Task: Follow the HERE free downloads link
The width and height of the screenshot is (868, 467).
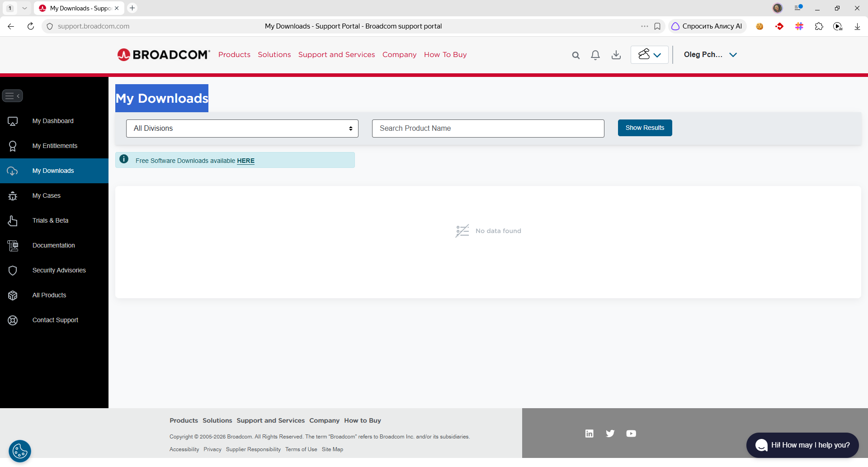Action: tap(245, 161)
